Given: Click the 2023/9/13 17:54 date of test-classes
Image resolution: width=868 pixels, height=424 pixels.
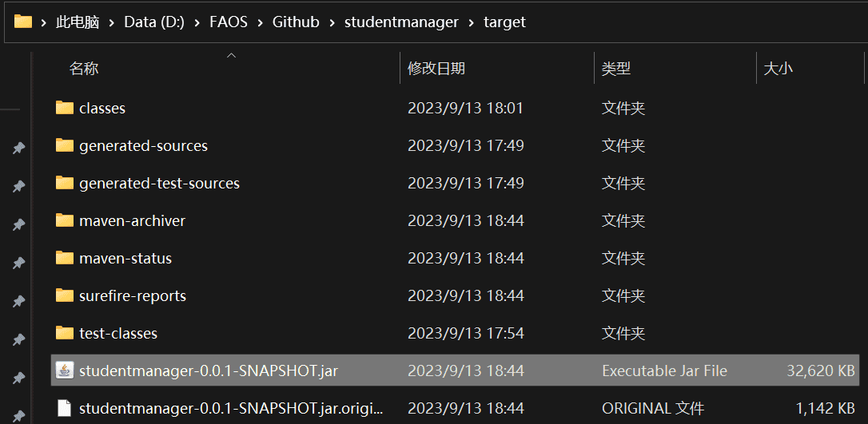Looking at the screenshot, I should (x=465, y=334).
